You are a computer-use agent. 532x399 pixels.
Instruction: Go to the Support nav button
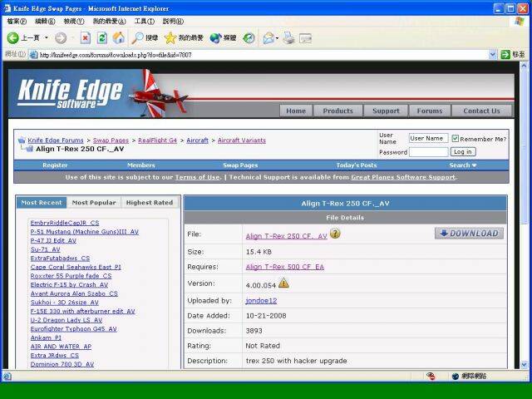[386, 111]
